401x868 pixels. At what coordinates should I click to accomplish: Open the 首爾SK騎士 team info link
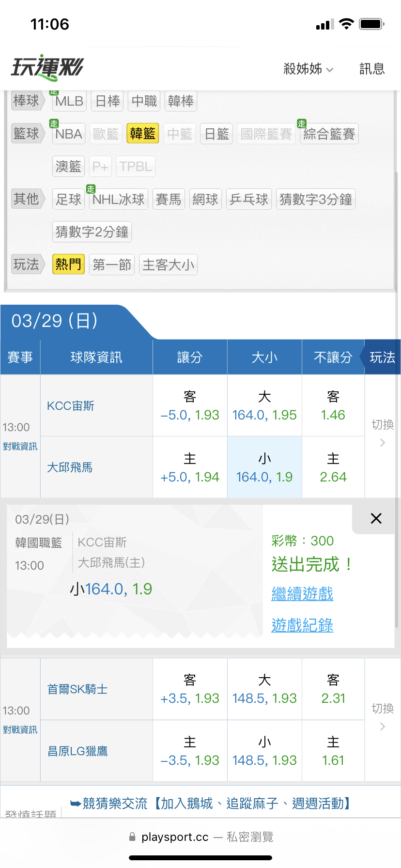click(x=77, y=689)
